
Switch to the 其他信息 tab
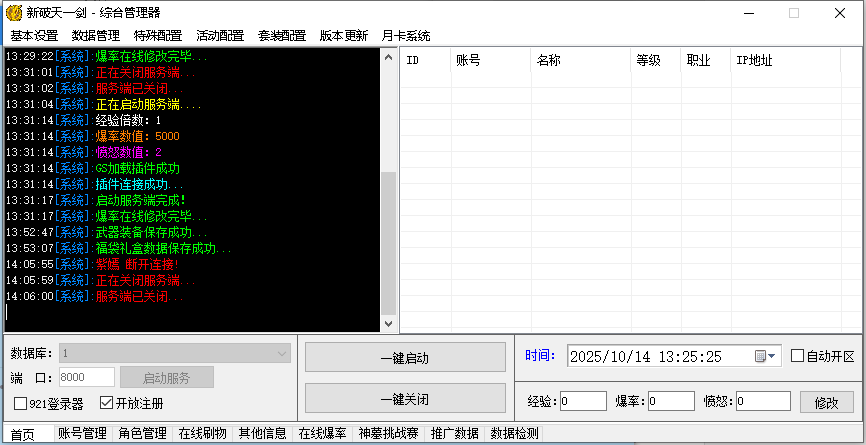point(262,433)
